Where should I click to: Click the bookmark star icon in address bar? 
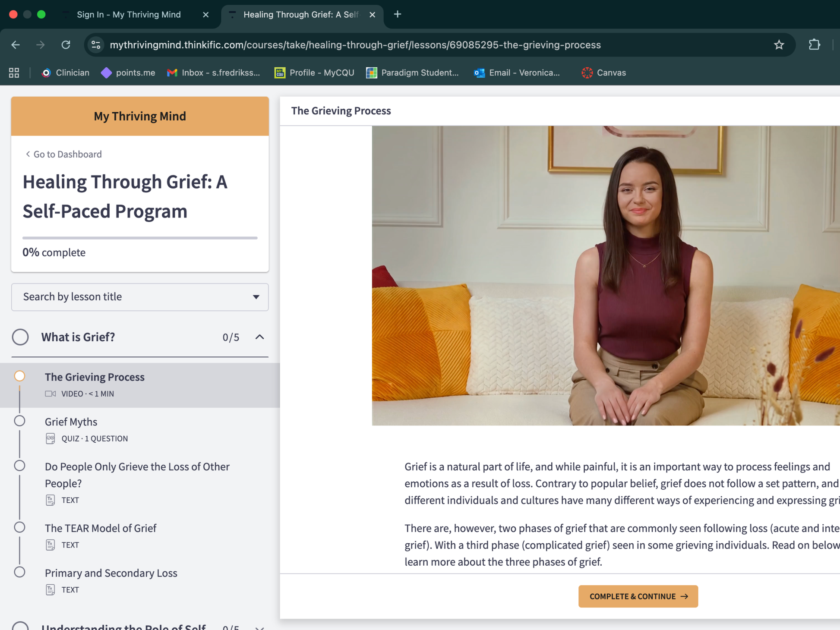779,45
